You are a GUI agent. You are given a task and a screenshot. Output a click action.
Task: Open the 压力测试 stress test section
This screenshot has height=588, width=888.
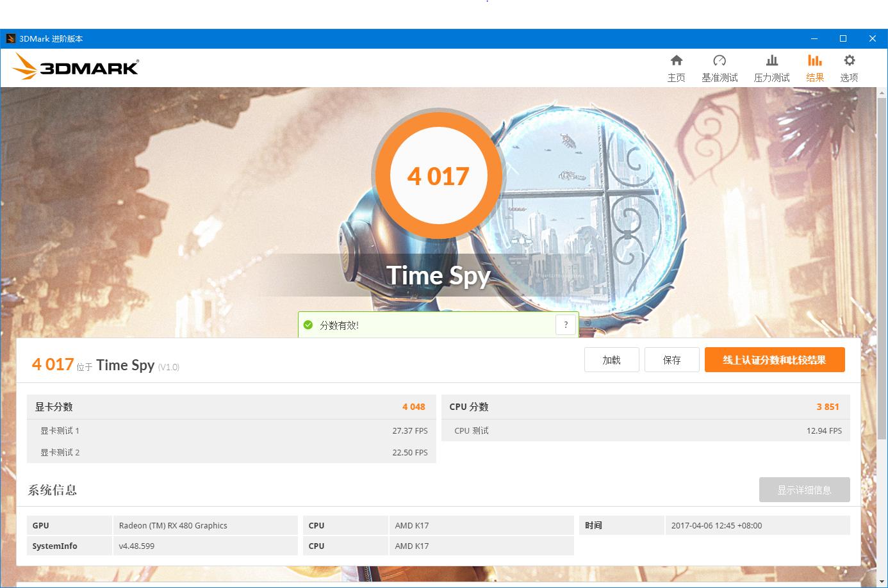pyautogui.click(x=771, y=67)
